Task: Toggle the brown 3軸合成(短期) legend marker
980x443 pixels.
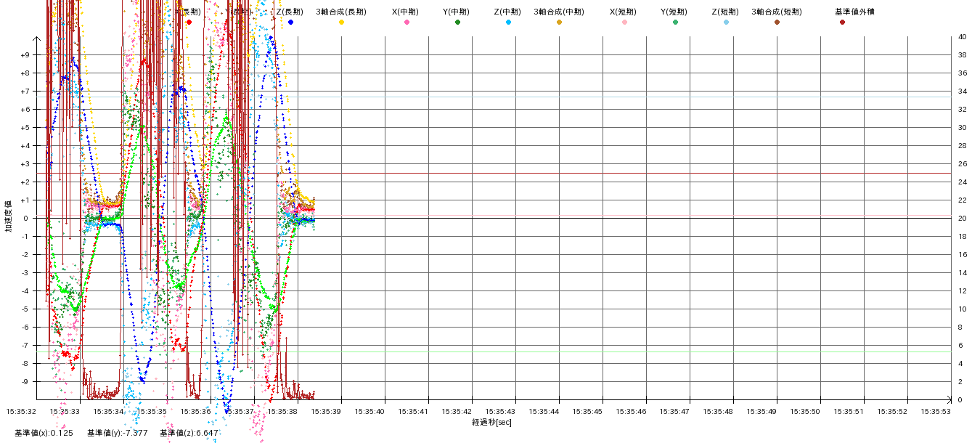Action: (x=777, y=23)
